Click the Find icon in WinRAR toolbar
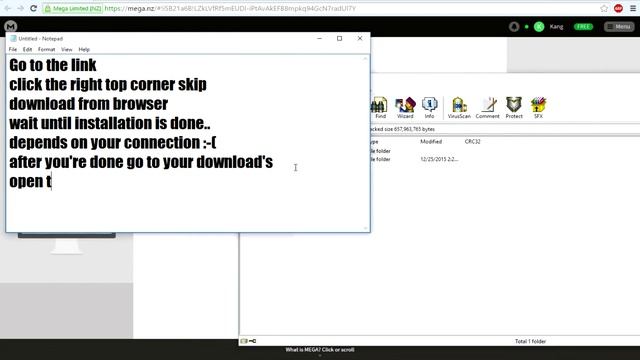Image resolution: width=640 pixels, height=360 pixels. click(380, 108)
